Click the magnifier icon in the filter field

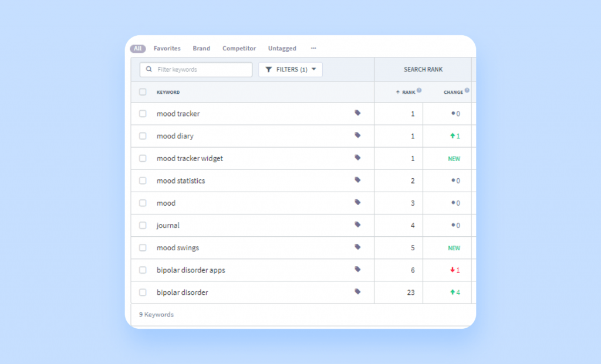(x=148, y=69)
